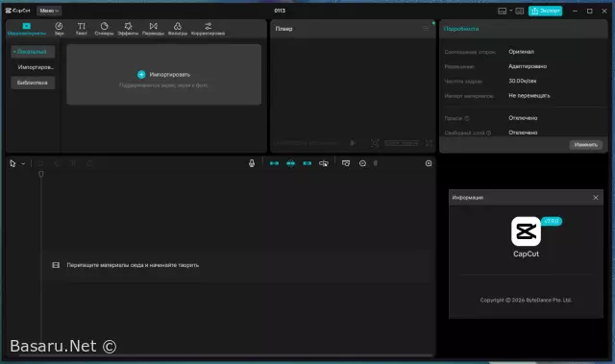Image resolution: width=615 pixels, height=364 pixels.
Task: Click the timeline cover preview icon
Action: coord(346,163)
